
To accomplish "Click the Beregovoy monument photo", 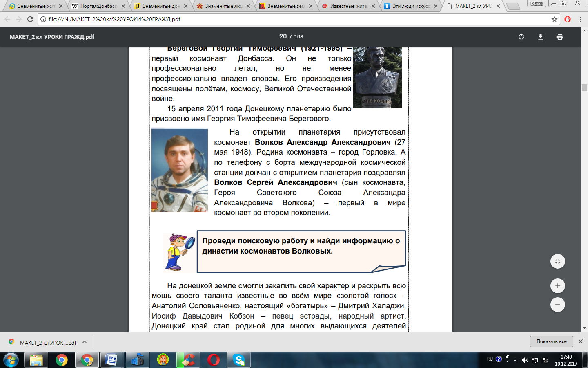I will point(377,77).
